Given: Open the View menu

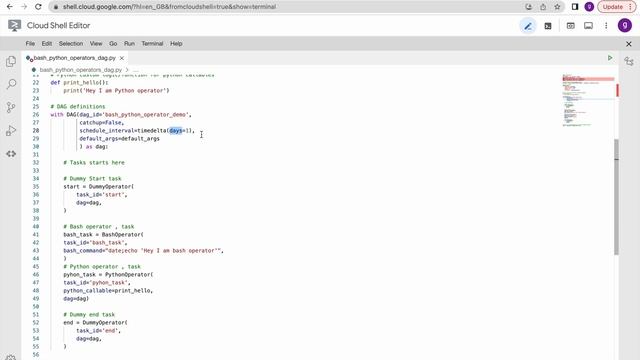Looking at the screenshot, I should [96, 43].
